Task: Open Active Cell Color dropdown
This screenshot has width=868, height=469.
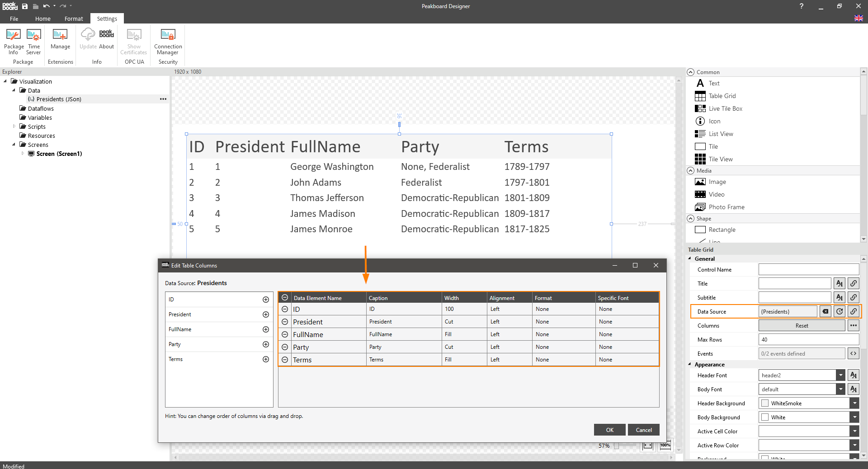Action: (854, 431)
